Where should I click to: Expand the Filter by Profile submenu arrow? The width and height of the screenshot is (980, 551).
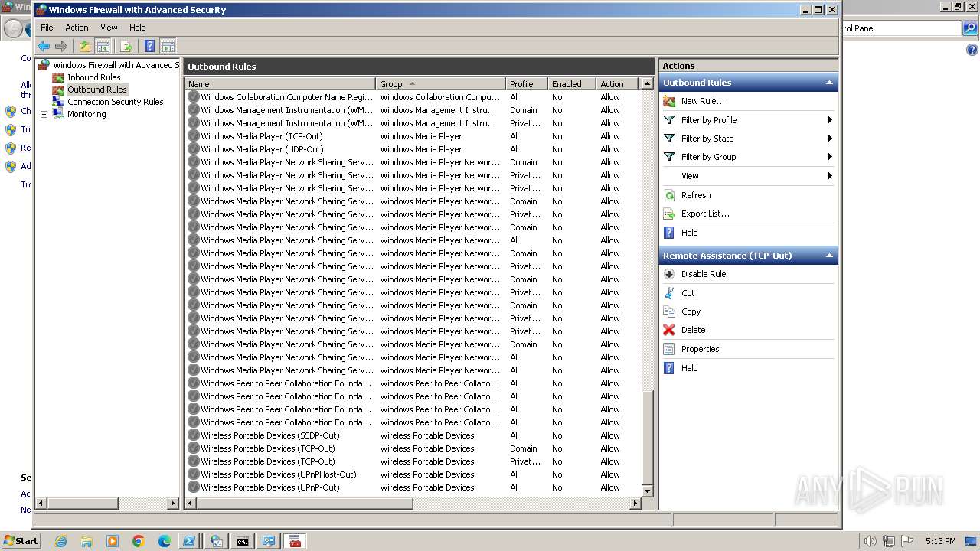[830, 120]
